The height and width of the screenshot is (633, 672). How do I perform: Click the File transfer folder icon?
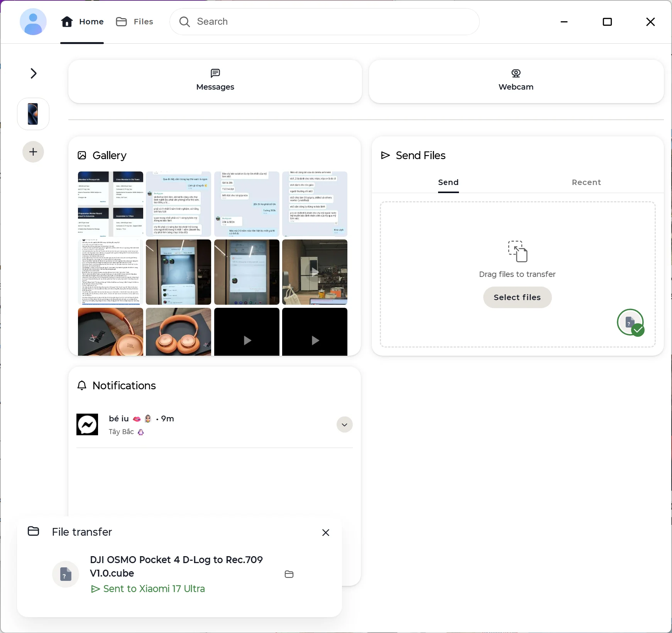[x=34, y=531]
